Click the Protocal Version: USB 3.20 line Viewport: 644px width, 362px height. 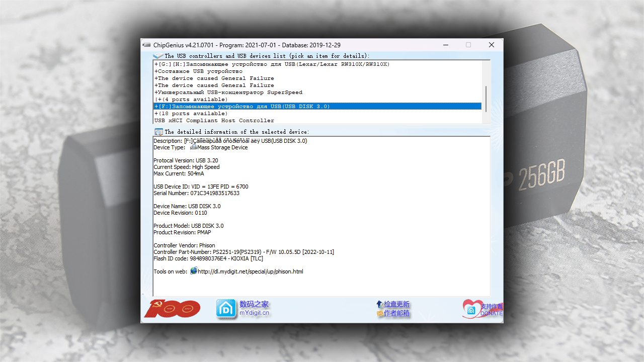coord(186,160)
